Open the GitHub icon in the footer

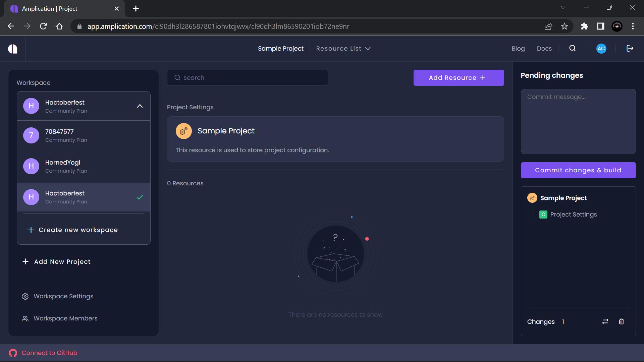[x=13, y=353]
